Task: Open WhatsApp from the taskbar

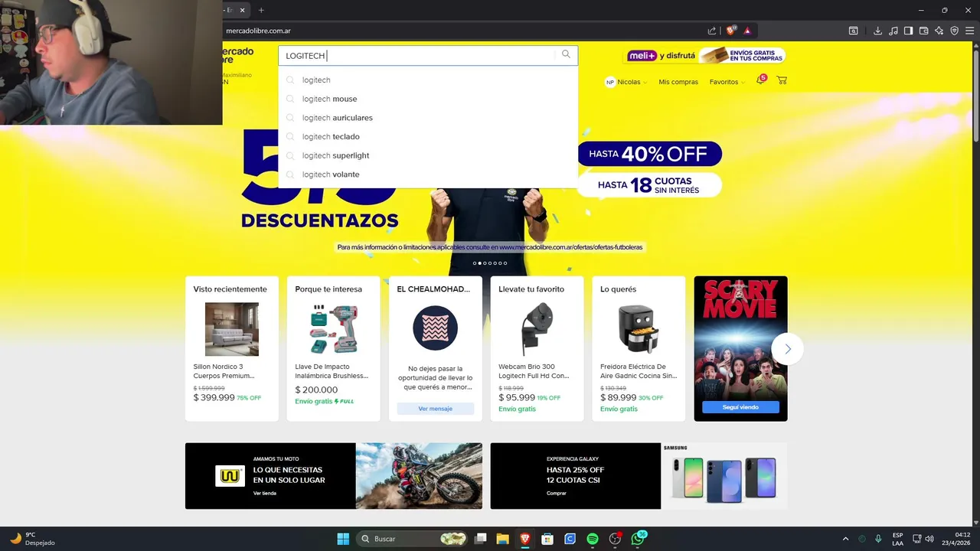Action: coord(638,539)
